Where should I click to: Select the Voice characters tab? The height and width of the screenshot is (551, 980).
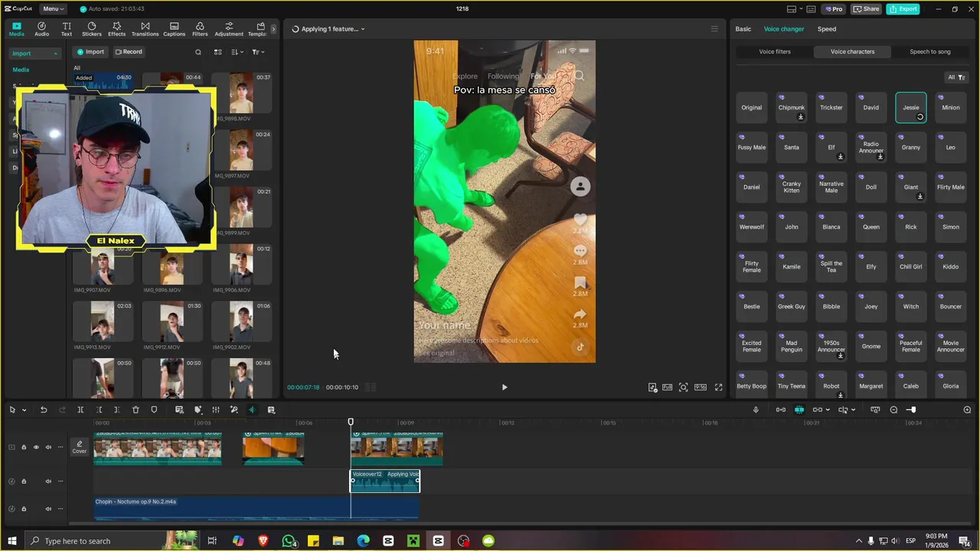coord(852,52)
